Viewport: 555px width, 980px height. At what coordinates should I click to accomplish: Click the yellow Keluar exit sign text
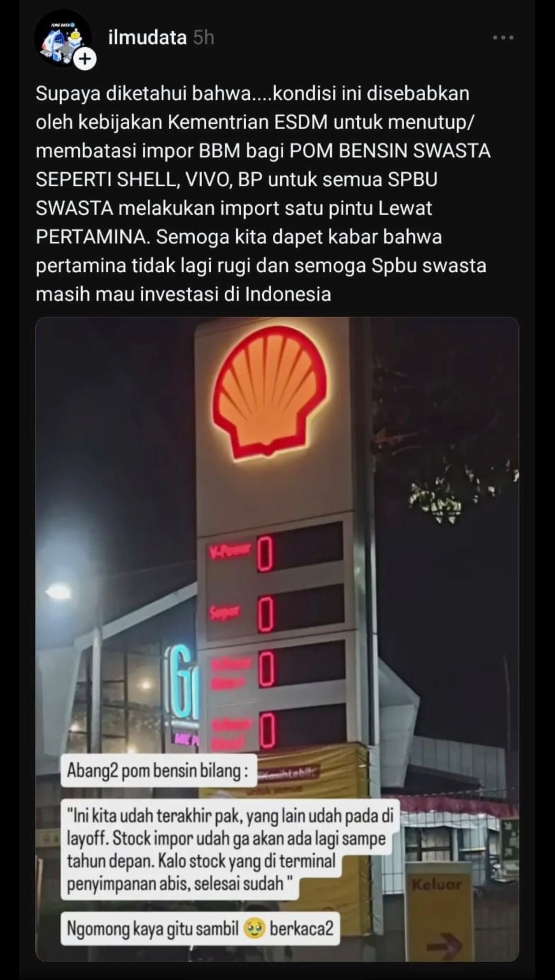pos(436,884)
